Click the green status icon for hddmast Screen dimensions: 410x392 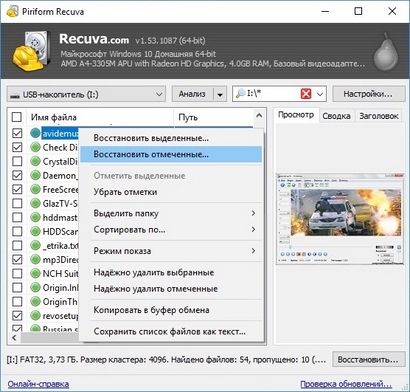(x=35, y=217)
